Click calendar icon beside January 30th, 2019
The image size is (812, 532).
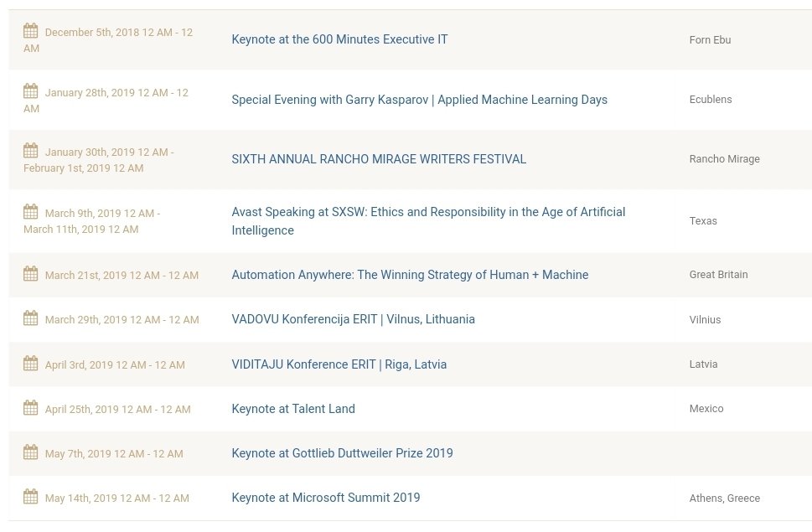point(30,151)
